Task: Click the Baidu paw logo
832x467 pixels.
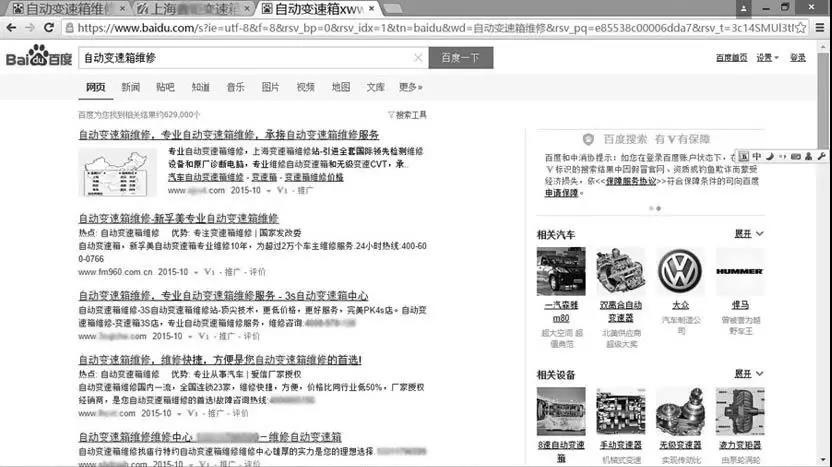Action: 38,56
